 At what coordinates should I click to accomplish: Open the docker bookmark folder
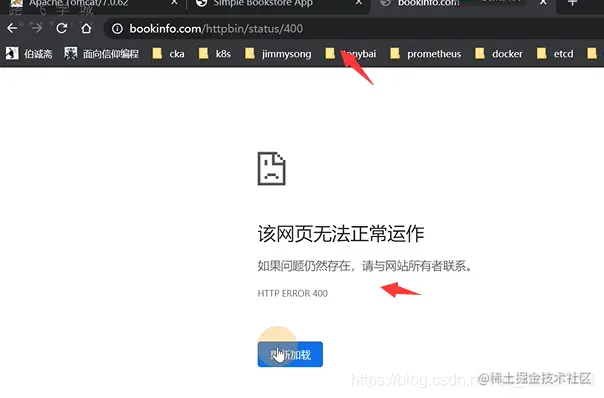(499, 54)
